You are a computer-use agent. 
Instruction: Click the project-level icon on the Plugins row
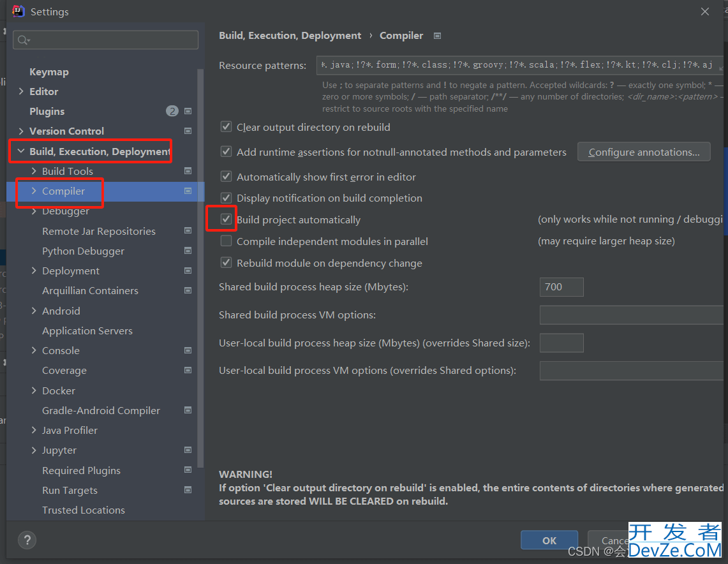188,112
